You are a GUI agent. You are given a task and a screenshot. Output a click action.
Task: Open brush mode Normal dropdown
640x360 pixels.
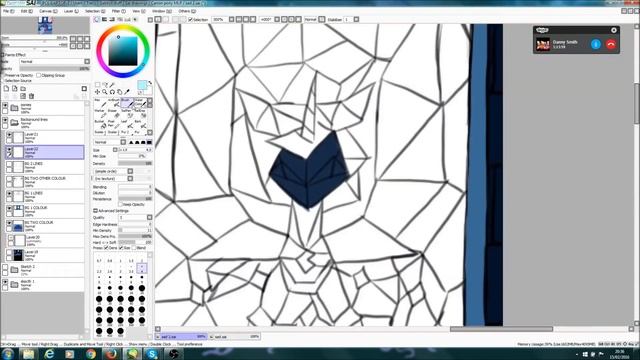[123, 142]
